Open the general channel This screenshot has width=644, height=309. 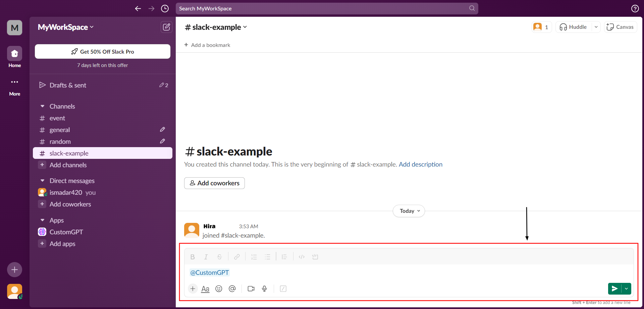pyautogui.click(x=103, y=130)
